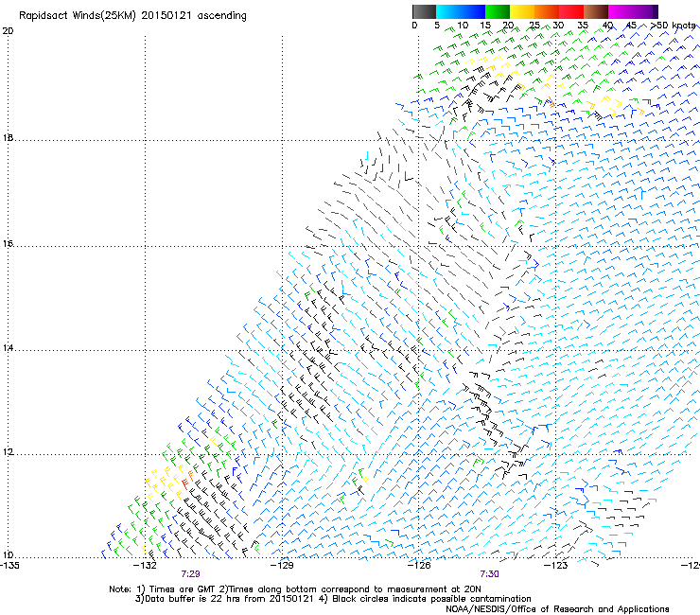Click the purple '7:30' time label

489,574
